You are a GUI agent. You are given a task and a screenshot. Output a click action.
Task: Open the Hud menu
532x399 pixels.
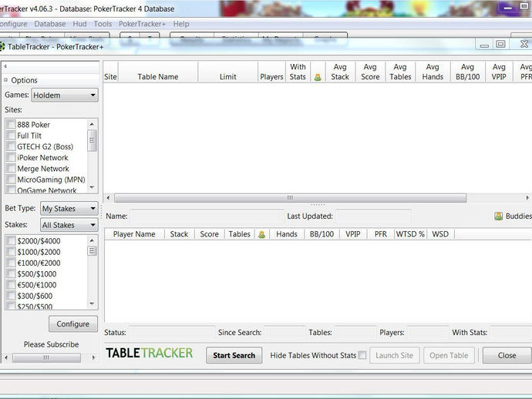tap(79, 24)
